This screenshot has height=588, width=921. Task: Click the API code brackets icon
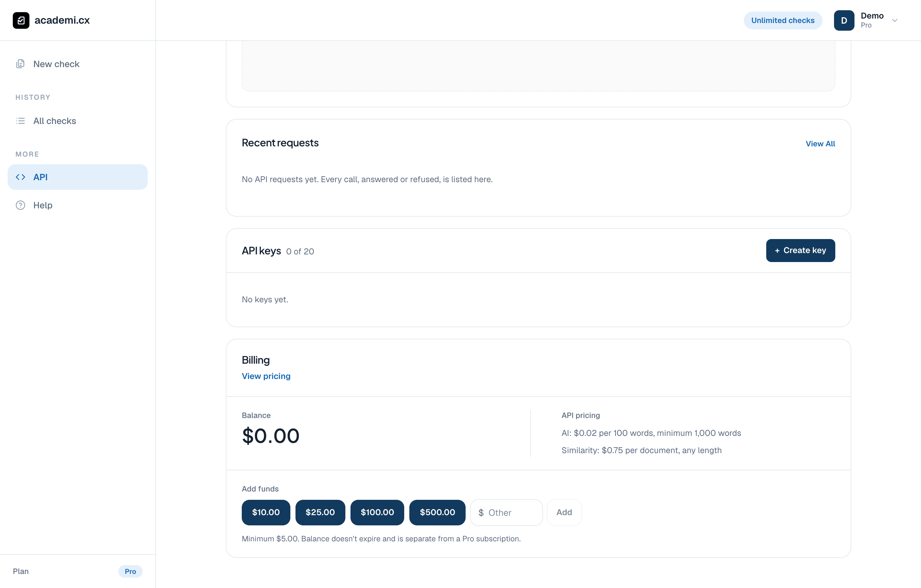20,177
